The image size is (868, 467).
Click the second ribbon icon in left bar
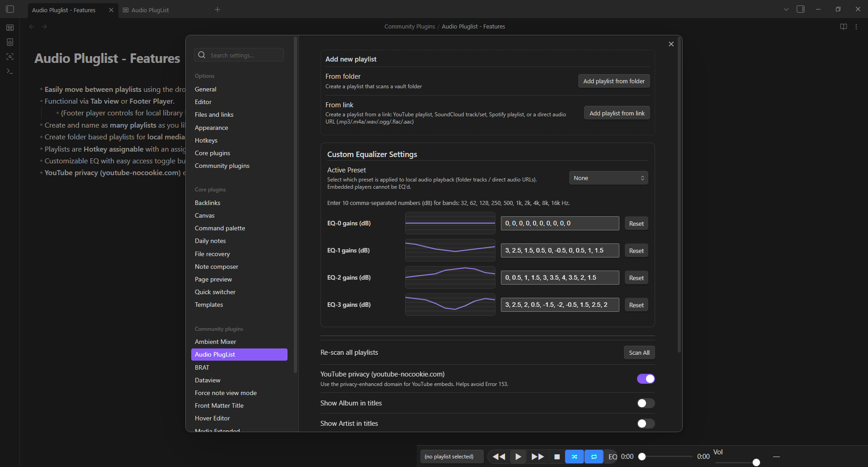tap(10, 42)
